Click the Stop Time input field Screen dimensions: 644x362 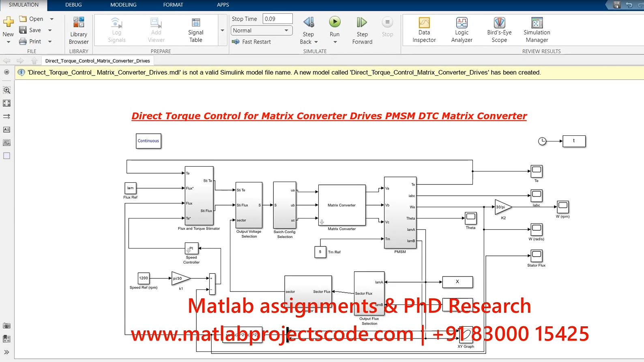coord(277,19)
